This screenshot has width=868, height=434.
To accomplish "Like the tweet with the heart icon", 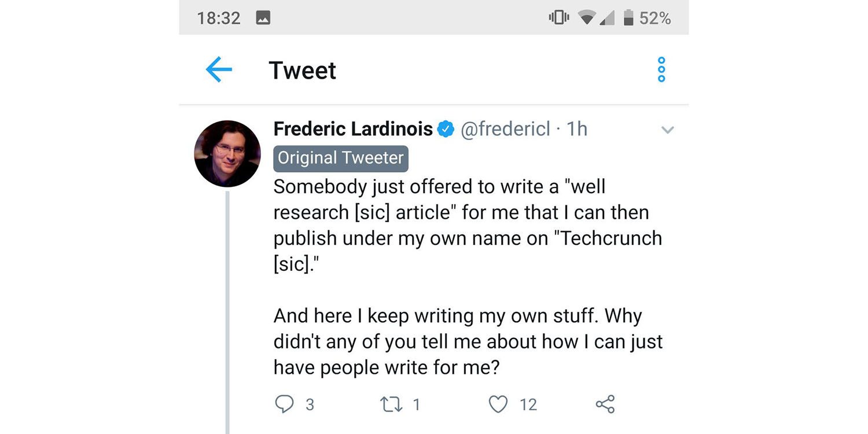I will tap(498, 404).
